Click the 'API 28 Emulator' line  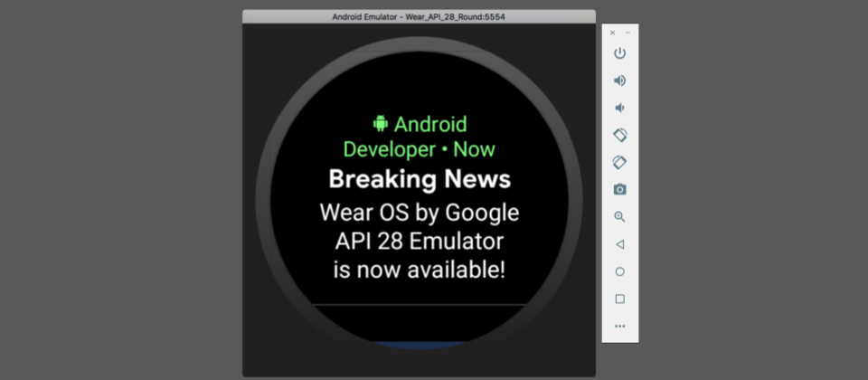tap(419, 241)
